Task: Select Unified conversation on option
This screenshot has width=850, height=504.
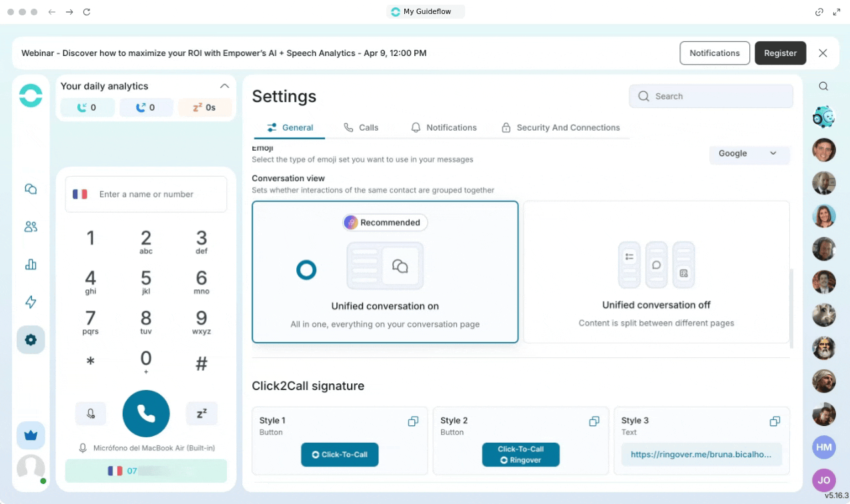Action: [385, 272]
